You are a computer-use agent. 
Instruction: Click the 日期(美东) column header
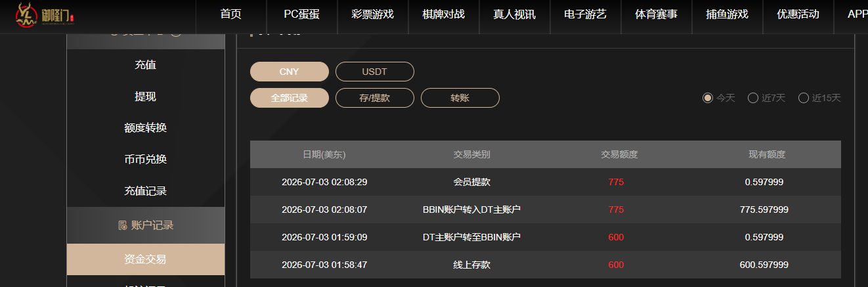324,155
